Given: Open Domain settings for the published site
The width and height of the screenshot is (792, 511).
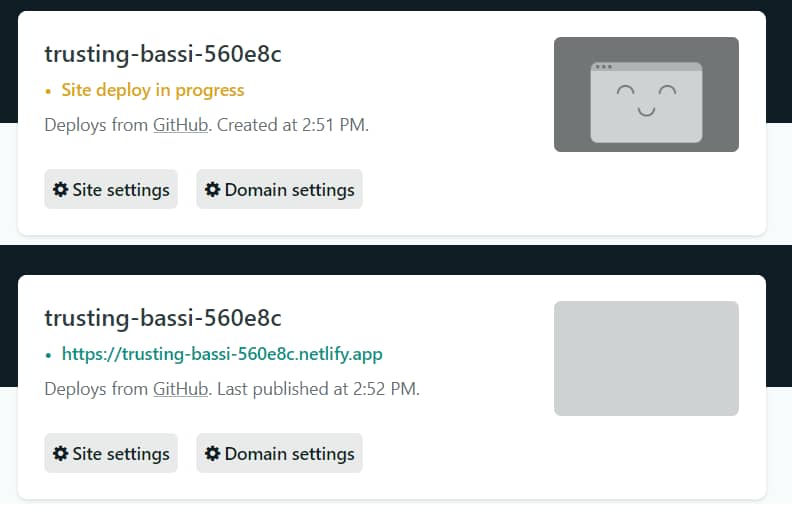Looking at the screenshot, I should [279, 453].
